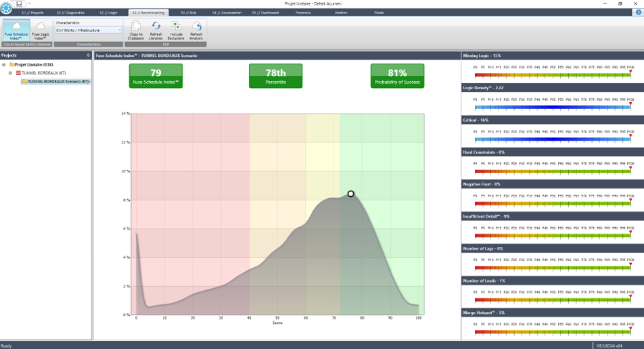Switch to the S2 // Logic tab
The height and width of the screenshot is (349, 644).
point(108,13)
